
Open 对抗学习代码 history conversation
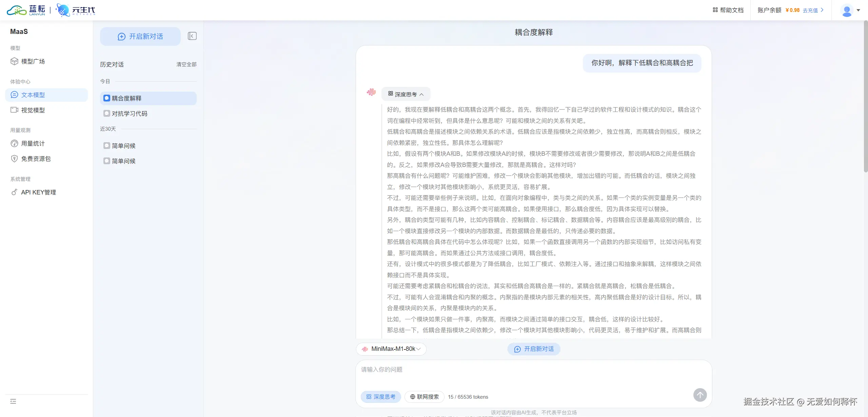coord(129,114)
